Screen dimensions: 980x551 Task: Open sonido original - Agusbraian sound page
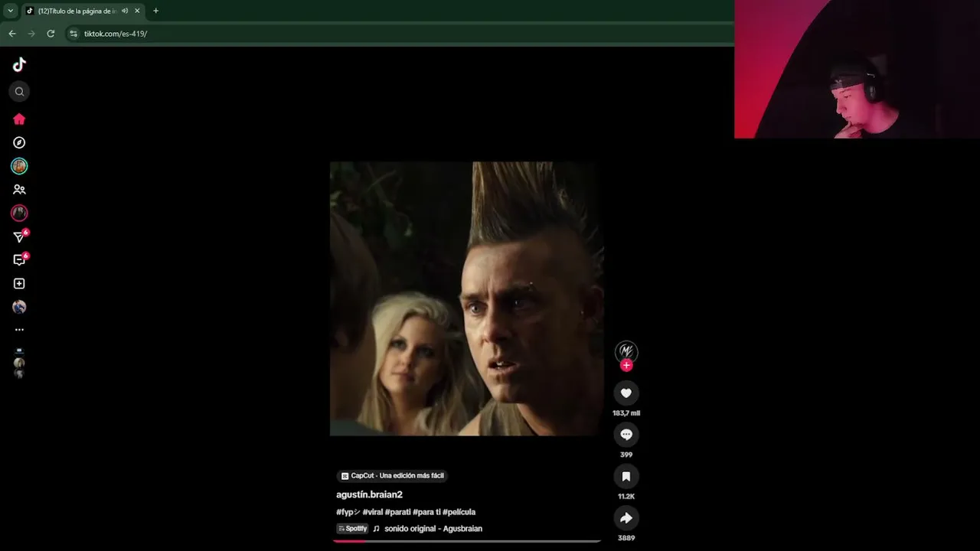coord(433,529)
